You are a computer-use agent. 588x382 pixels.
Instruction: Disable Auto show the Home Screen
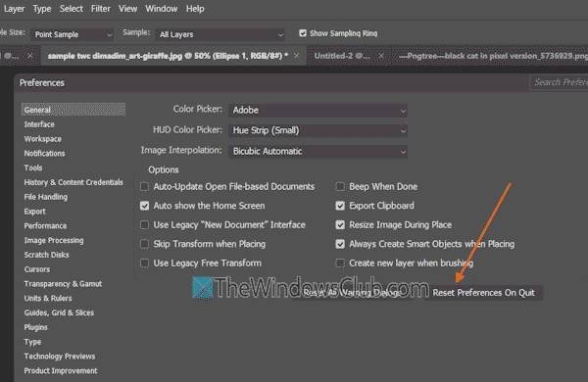tap(144, 206)
